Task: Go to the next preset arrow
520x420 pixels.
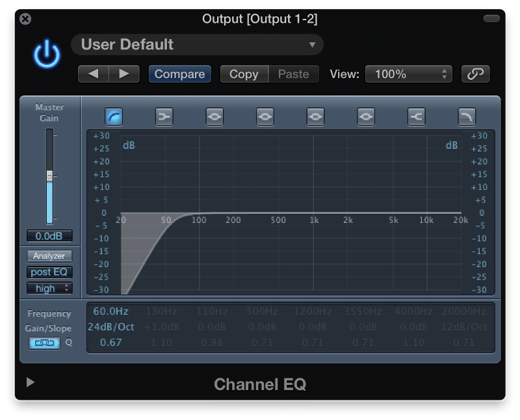Action: (x=123, y=74)
